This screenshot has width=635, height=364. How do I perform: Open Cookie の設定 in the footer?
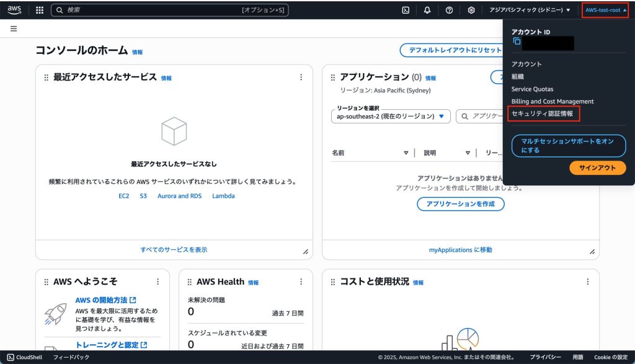[611, 357]
